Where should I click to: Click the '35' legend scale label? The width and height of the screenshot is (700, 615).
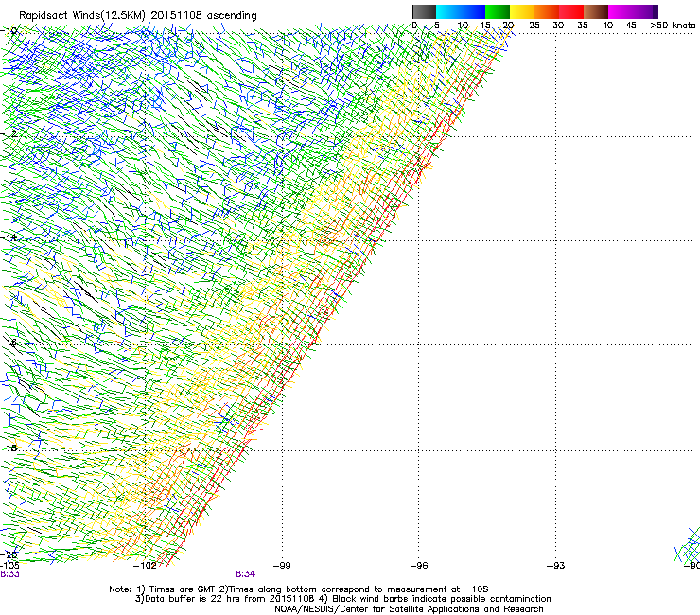(x=583, y=25)
